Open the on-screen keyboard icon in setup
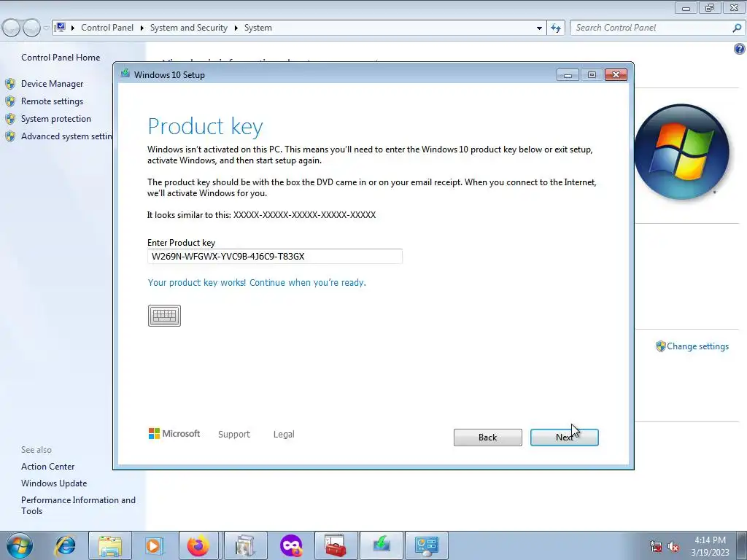The width and height of the screenshot is (747, 560). coord(164,316)
